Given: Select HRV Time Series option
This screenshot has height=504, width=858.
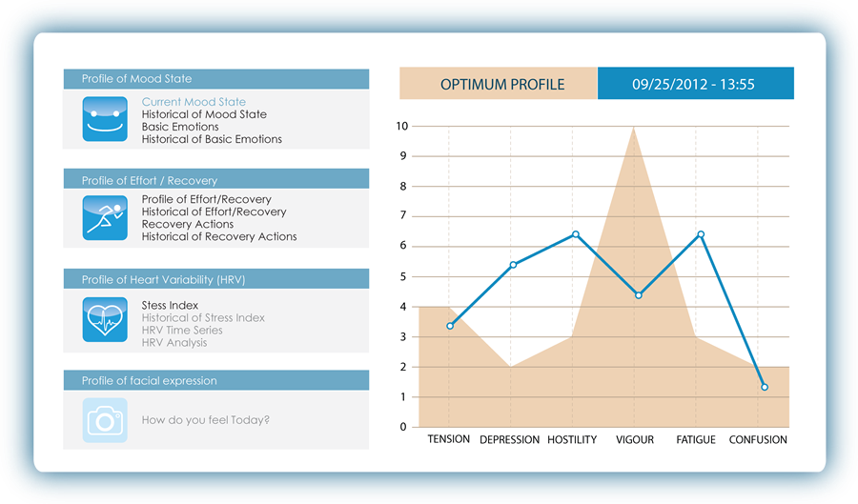Looking at the screenshot, I should [x=182, y=331].
